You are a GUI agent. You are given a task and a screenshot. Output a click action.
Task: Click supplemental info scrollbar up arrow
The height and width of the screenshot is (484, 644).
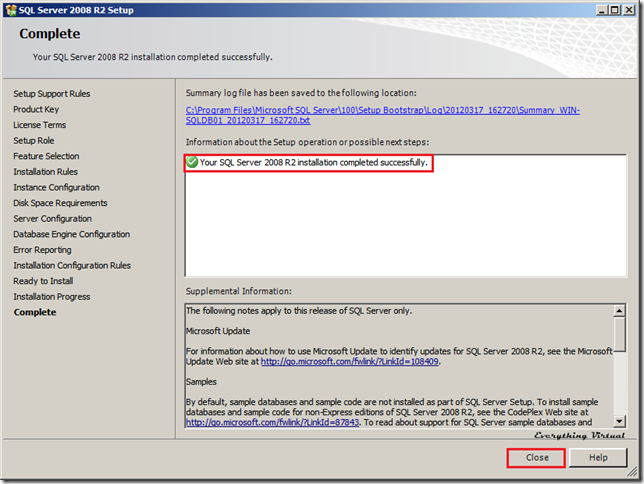[x=619, y=311]
